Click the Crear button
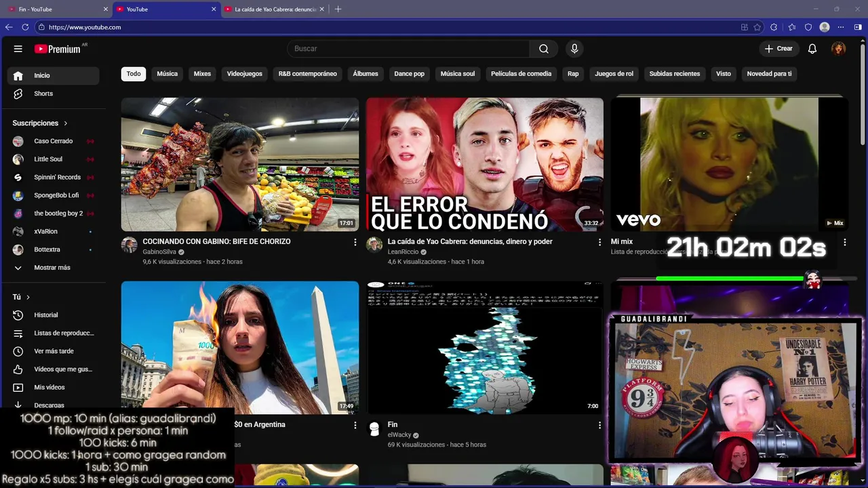Viewport: 868px width, 488px height. click(778, 49)
